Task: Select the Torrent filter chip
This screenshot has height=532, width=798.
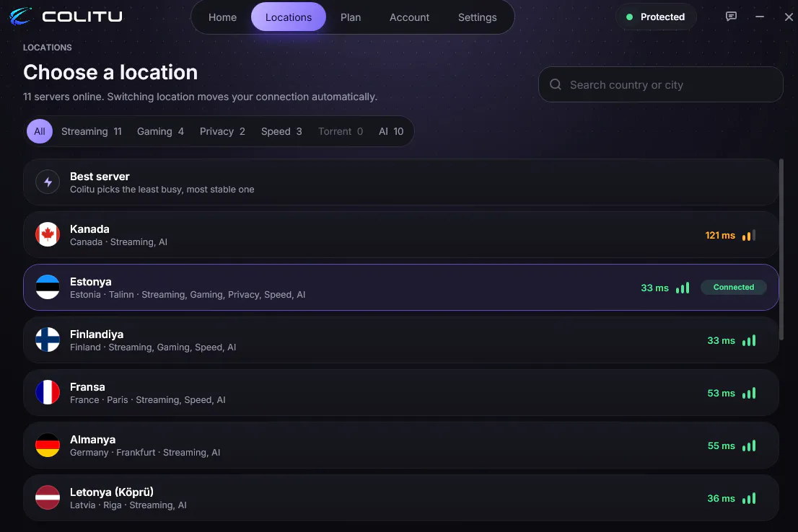Action: point(341,131)
